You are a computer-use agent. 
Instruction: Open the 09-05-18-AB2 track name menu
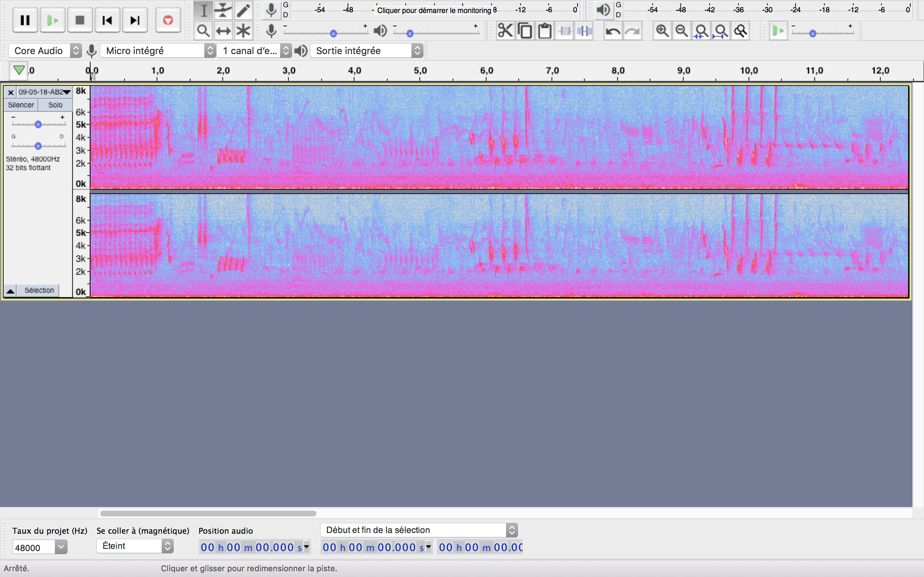(x=44, y=92)
